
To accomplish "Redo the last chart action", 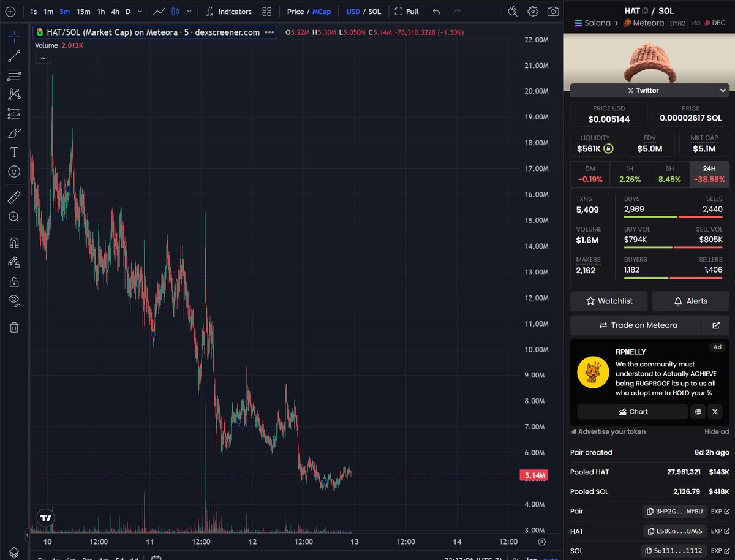I will coord(456,12).
